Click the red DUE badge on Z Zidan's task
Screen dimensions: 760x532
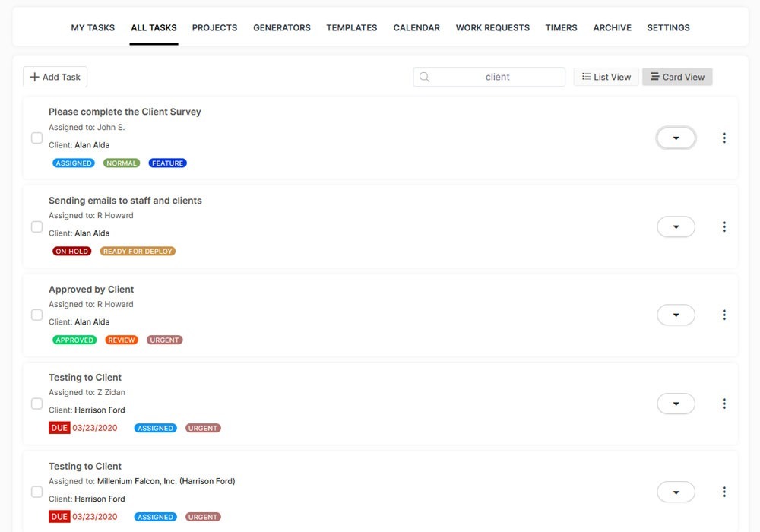click(59, 428)
